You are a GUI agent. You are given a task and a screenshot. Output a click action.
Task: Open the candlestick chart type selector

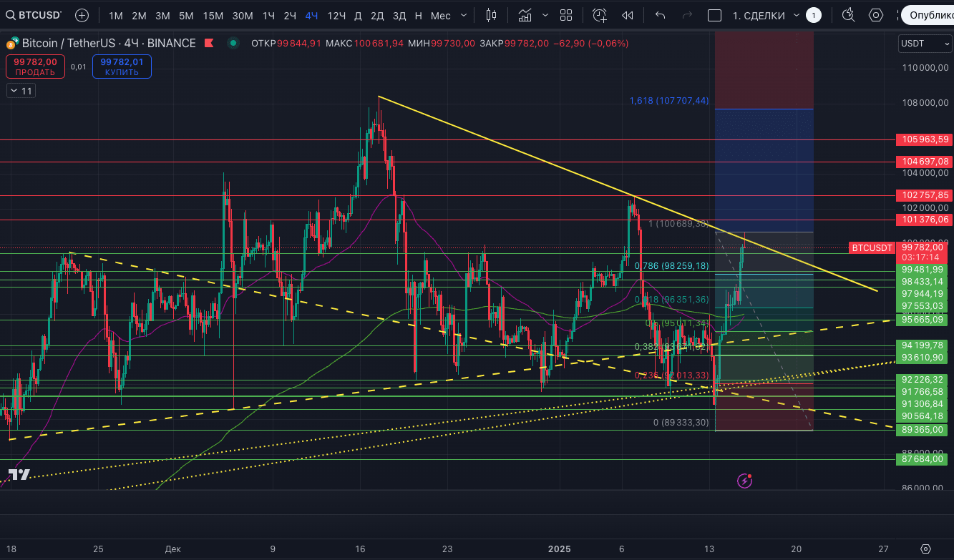[x=491, y=15]
